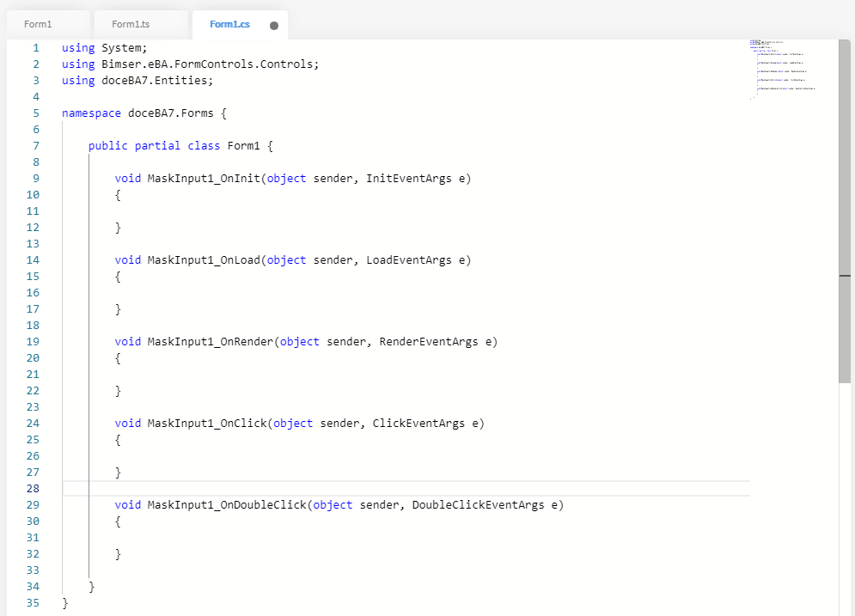
Task: Click the closing brace on line 35
Action: (65, 603)
